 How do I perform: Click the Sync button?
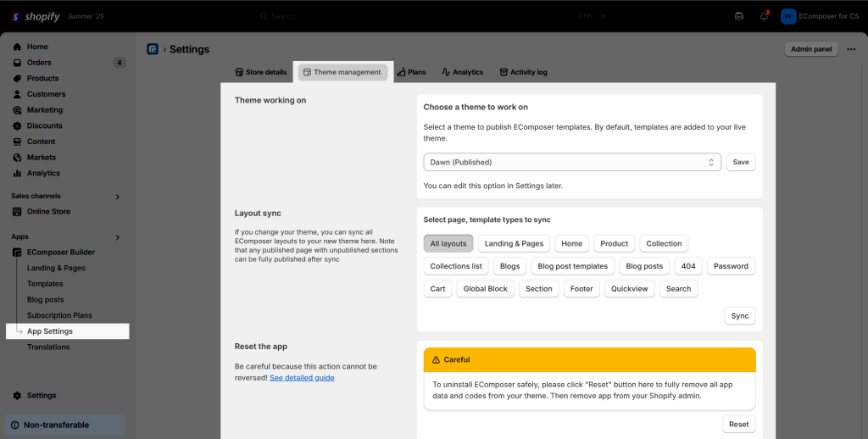[x=739, y=316]
